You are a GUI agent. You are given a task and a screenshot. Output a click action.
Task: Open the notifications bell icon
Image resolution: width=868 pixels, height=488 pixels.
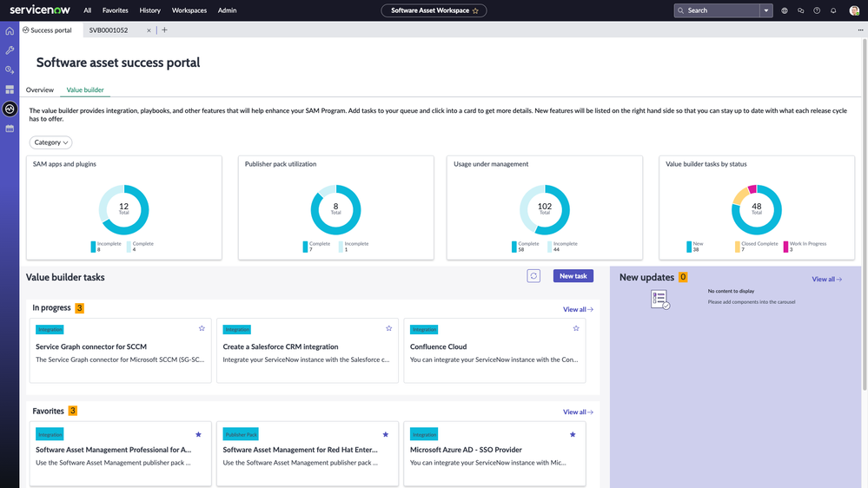[x=833, y=10]
